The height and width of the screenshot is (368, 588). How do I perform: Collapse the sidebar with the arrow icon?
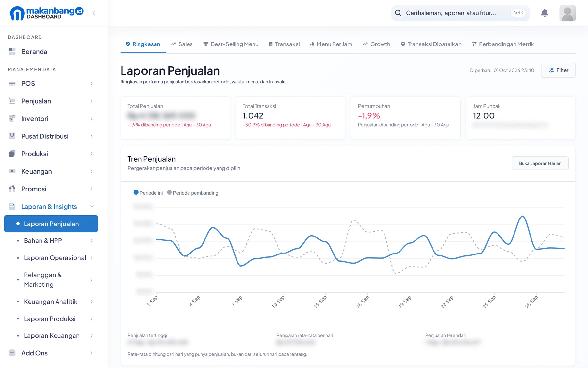click(x=94, y=13)
